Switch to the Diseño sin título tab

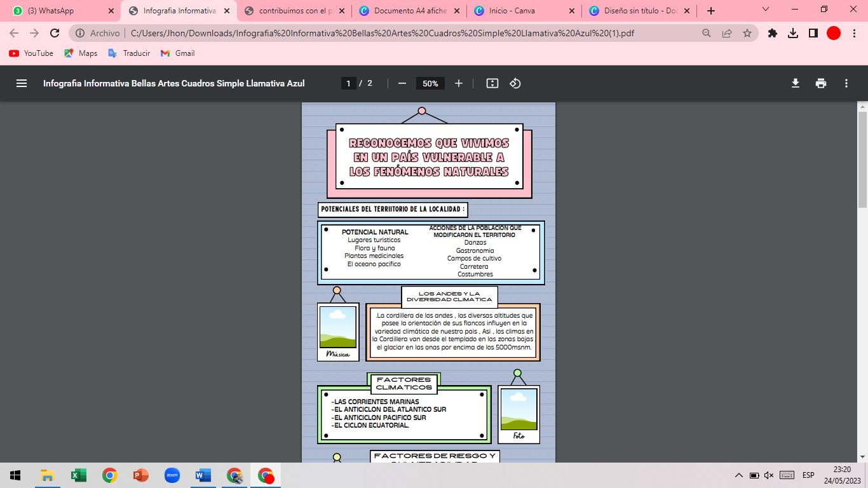click(x=639, y=11)
